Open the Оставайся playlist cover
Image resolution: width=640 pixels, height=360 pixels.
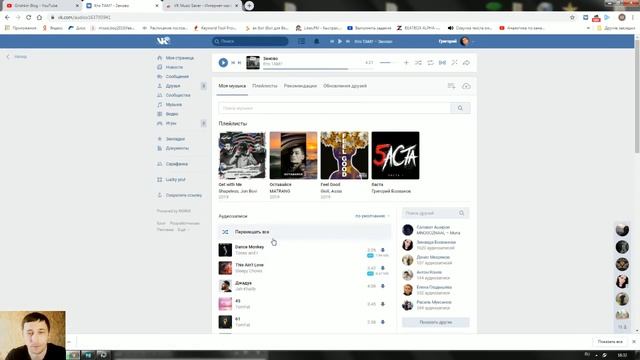[x=293, y=155]
